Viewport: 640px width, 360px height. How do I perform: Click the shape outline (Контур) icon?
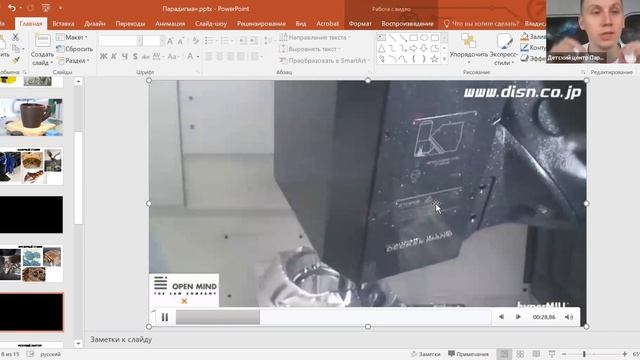point(524,48)
